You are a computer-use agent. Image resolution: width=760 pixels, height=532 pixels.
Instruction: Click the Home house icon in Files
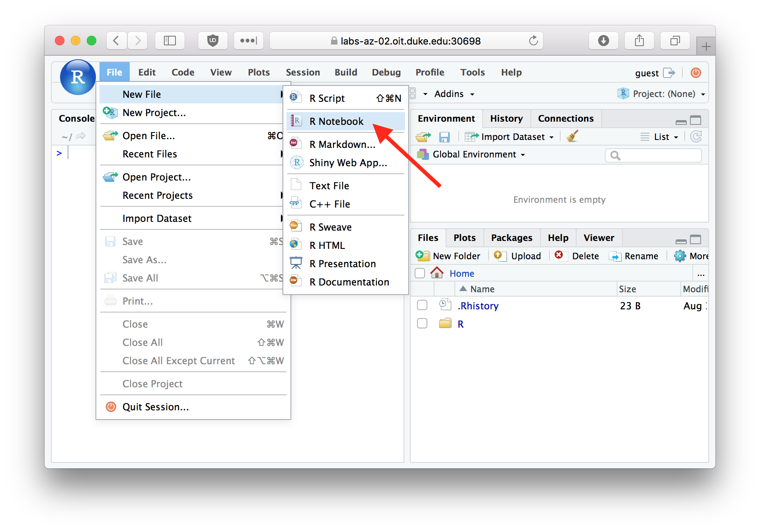(x=437, y=273)
